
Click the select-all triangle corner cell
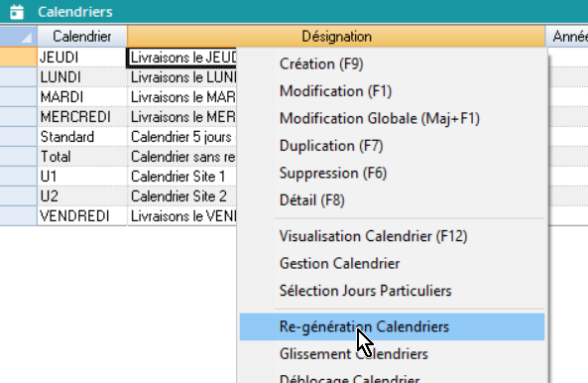(19, 37)
